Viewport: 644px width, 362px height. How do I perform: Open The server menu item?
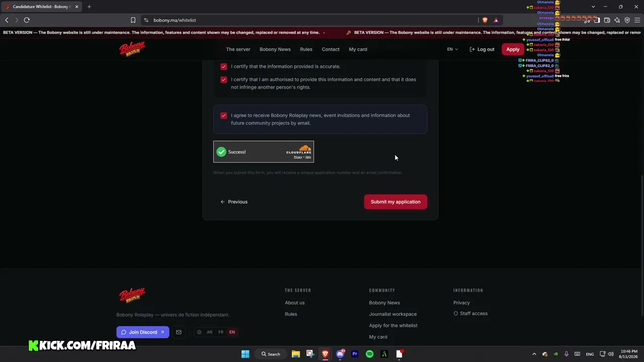pyautogui.click(x=238, y=49)
